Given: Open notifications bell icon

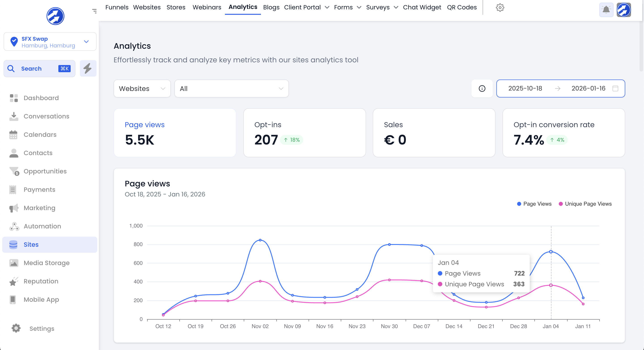Looking at the screenshot, I should pyautogui.click(x=606, y=10).
